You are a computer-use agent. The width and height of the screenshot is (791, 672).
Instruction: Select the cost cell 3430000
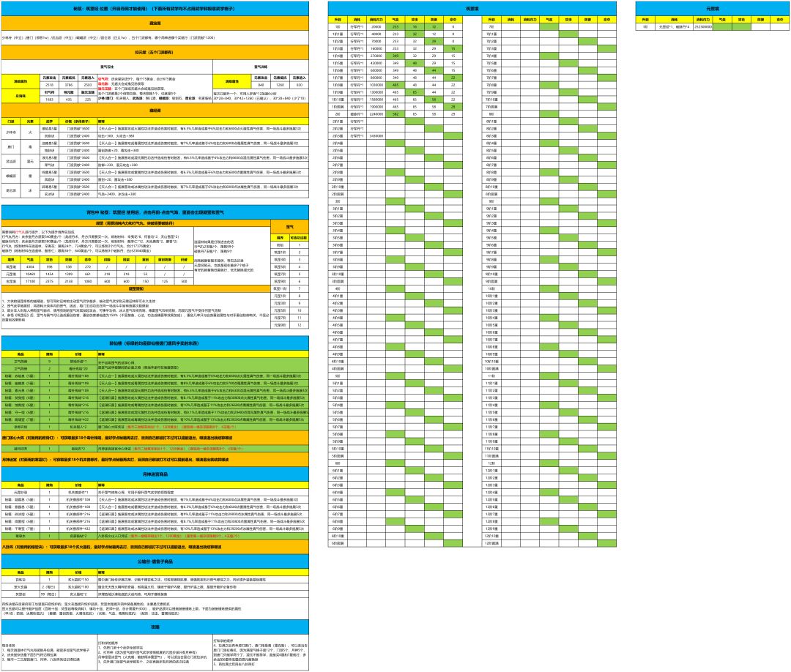[x=376, y=136]
